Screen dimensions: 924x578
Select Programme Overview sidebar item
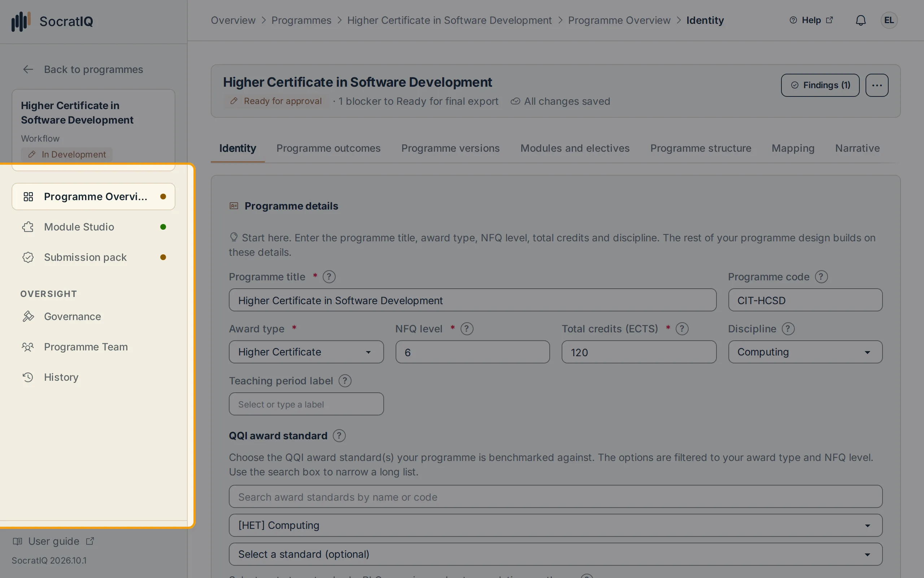click(93, 197)
